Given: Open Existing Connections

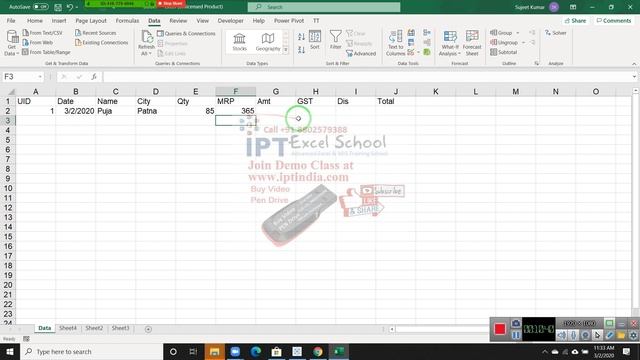Looking at the screenshot, I should pos(101,42).
